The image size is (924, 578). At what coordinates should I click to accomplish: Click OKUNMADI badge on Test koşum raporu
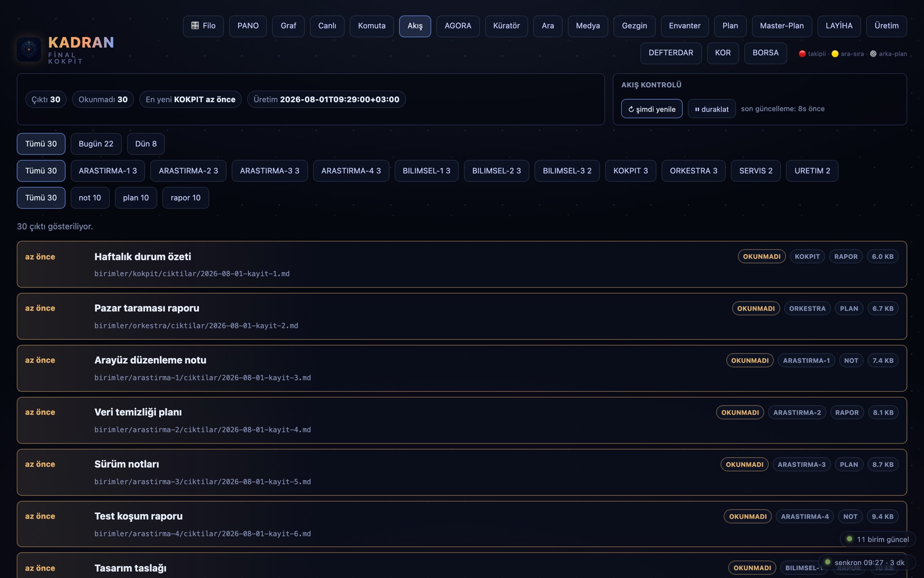pyautogui.click(x=747, y=516)
